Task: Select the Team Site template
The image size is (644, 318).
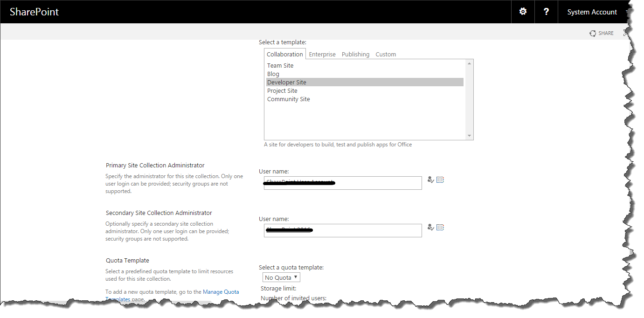Action: click(365, 66)
